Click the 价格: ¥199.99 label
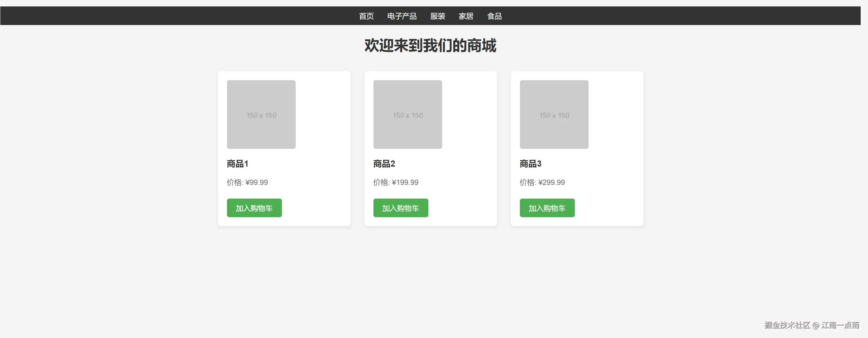Screen dimensions: 868x338 click(x=396, y=182)
